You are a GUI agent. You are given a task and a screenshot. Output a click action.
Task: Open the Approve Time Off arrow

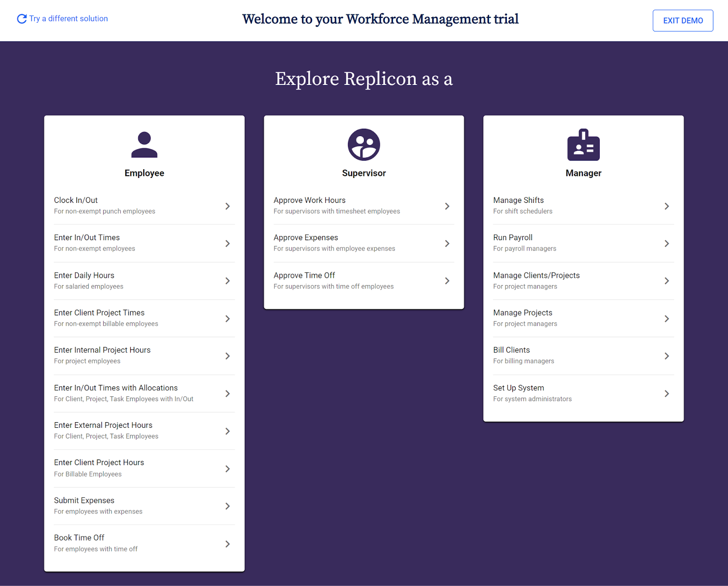(447, 281)
